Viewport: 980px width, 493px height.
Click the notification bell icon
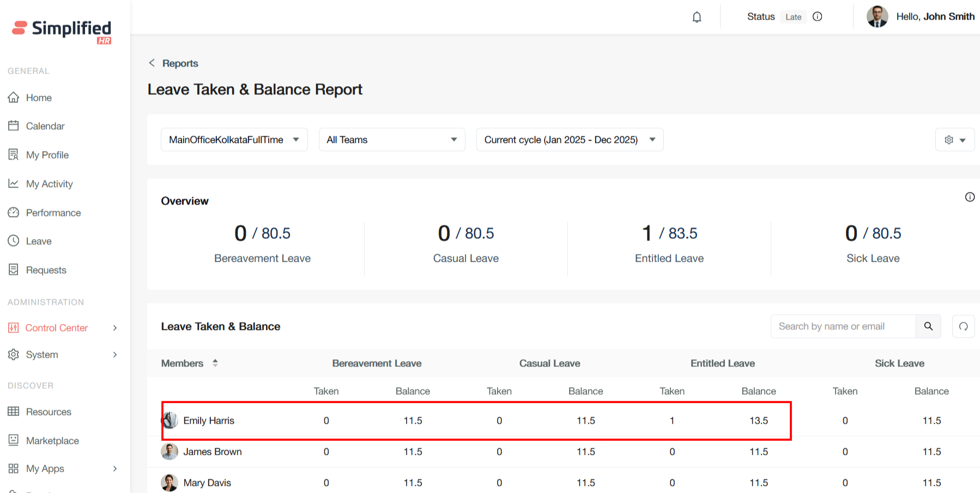pos(697,17)
